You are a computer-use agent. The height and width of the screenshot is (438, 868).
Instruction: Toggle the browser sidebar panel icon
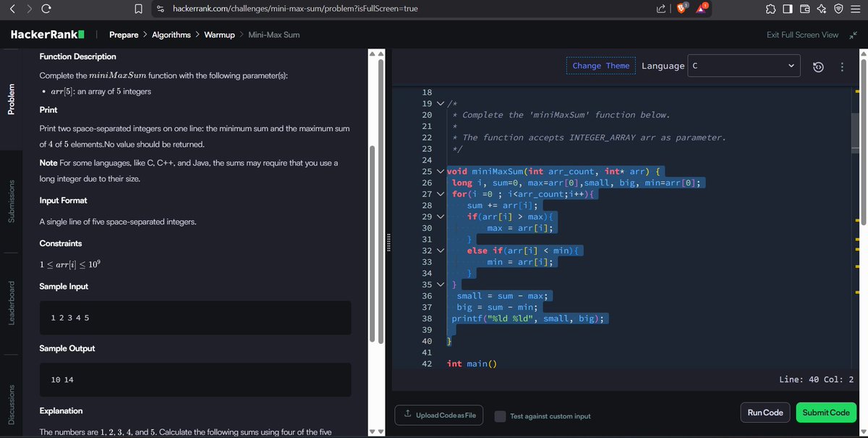point(789,8)
